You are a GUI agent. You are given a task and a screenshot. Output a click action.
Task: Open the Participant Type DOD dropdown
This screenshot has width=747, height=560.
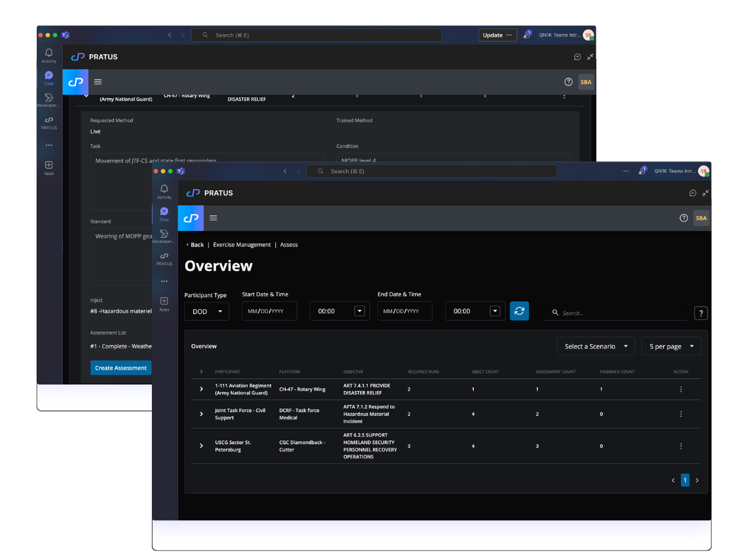(207, 311)
